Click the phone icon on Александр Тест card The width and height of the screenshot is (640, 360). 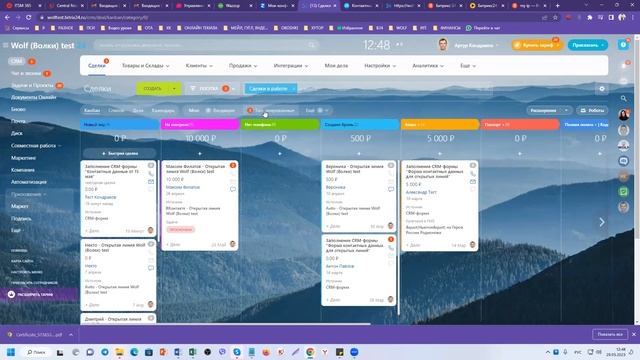[x=473, y=174]
